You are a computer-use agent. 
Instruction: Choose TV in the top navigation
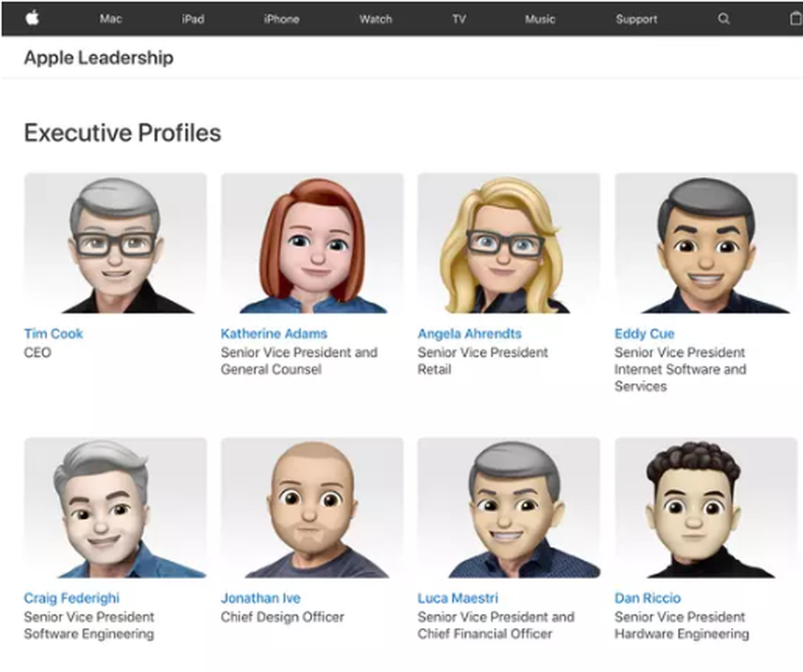[458, 19]
